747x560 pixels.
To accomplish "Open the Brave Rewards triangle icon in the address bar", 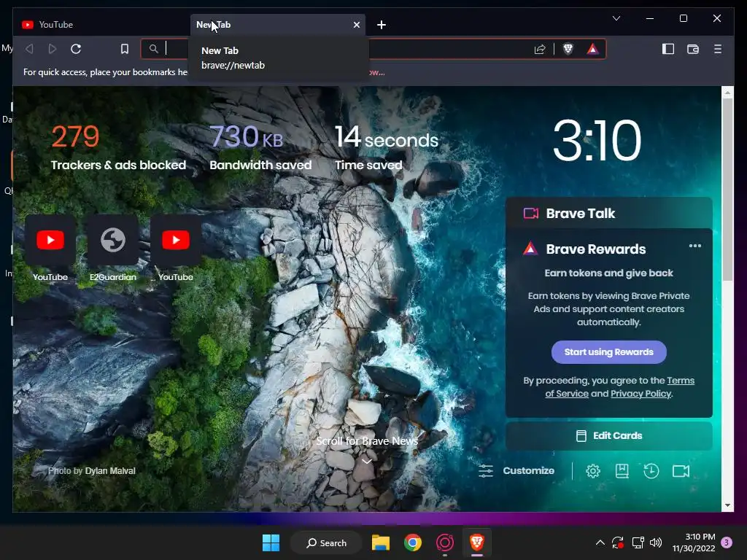I will (x=592, y=49).
